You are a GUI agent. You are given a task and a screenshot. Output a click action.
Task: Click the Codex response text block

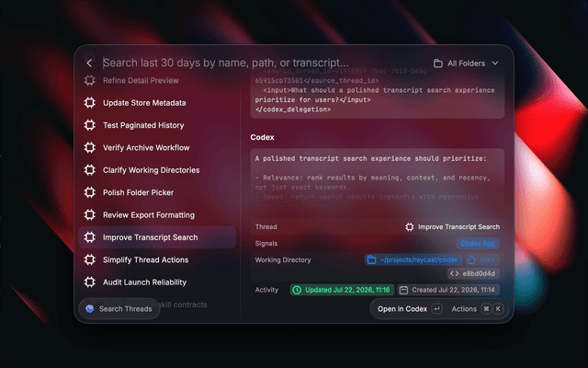click(x=378, y=178)
